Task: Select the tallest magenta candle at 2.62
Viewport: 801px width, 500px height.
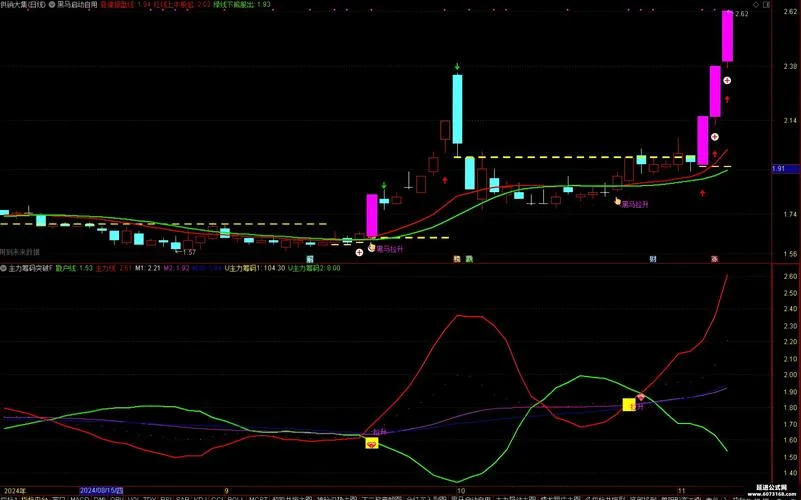Action: click(x=727, y=36)
